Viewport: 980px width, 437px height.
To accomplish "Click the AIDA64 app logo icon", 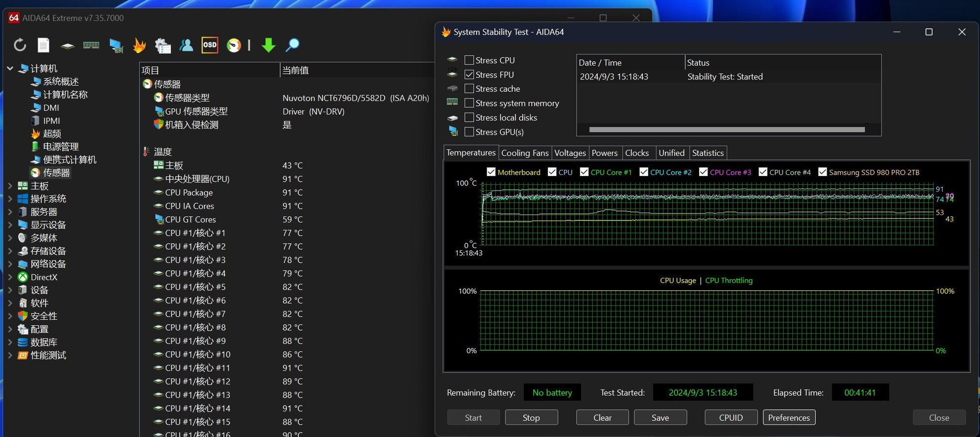I will [14, 18].
